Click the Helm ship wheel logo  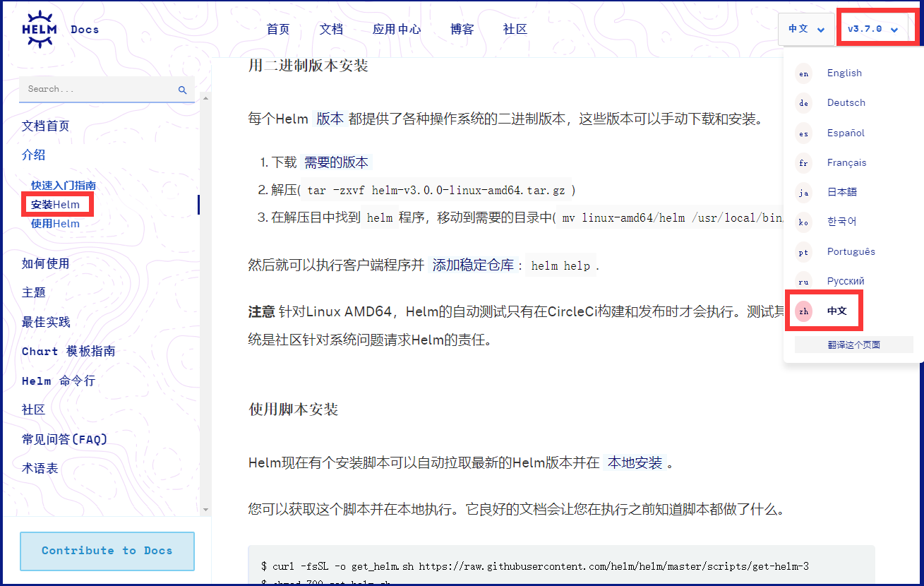39,30
